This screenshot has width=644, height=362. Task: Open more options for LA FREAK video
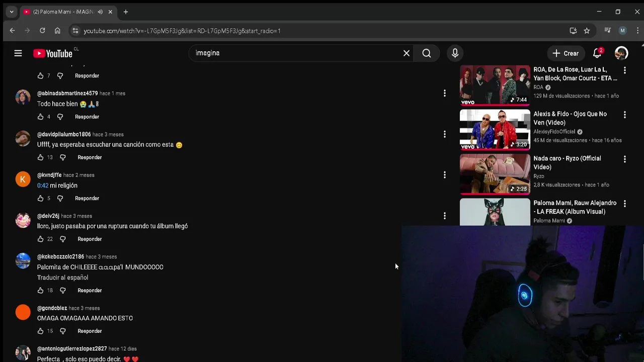[x=624, y=204]
